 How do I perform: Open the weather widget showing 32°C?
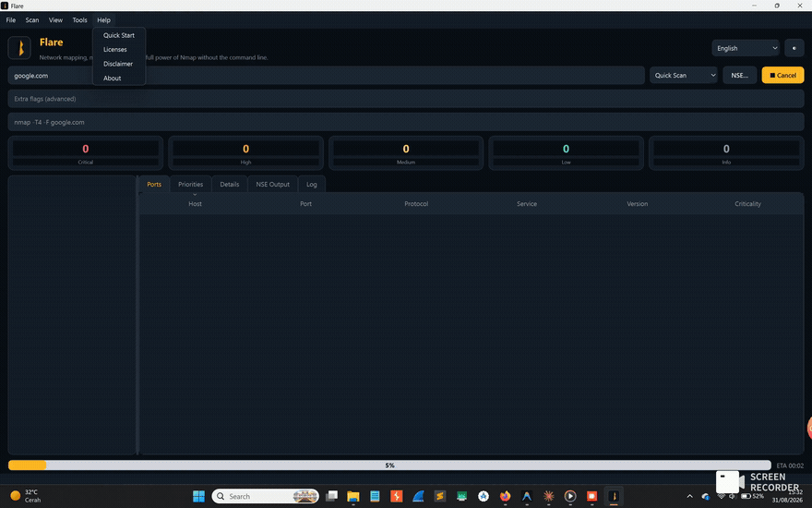coord(26,496)
